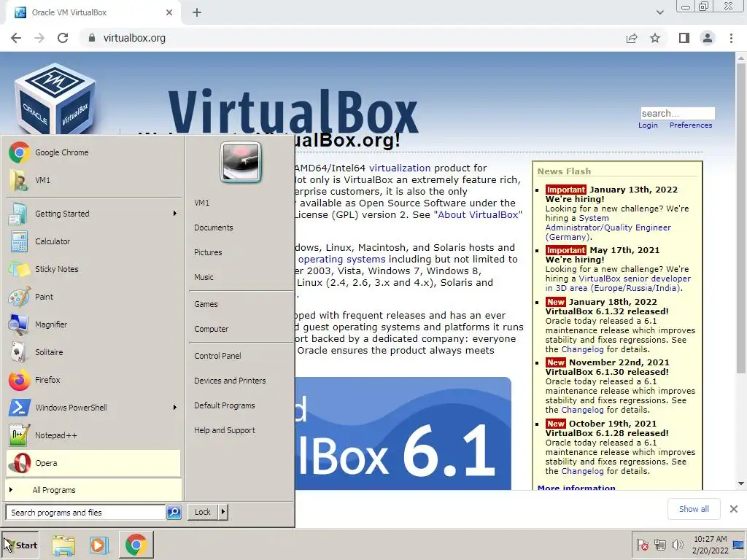Image resolution: width=747 pixels, height=560 pixels.
Task: Expand Getting Started submenu arrow
Action: [x=175, y=214]
